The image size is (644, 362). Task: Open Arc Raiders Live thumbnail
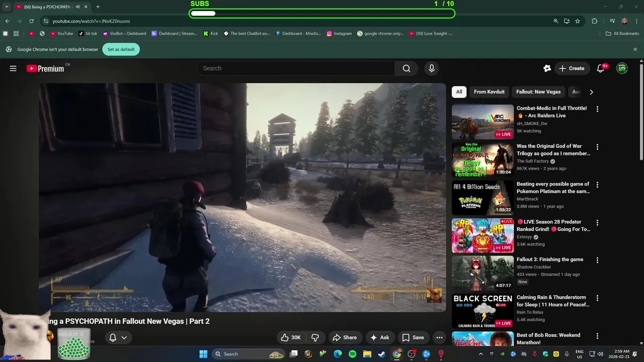(x=482, y=122)
